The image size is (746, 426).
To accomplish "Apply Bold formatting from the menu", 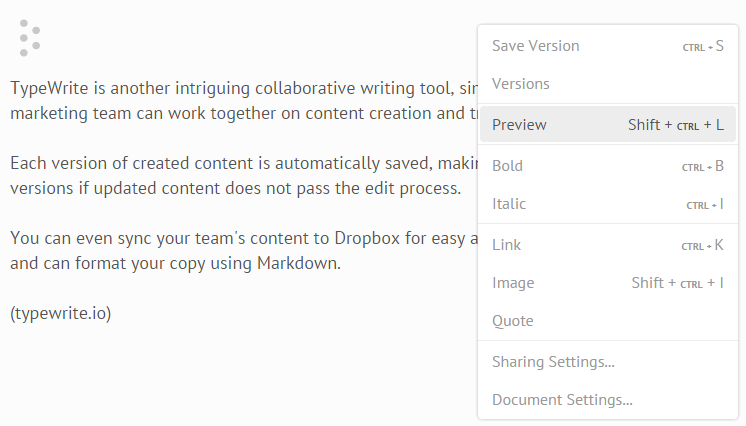I will (608, 166).
